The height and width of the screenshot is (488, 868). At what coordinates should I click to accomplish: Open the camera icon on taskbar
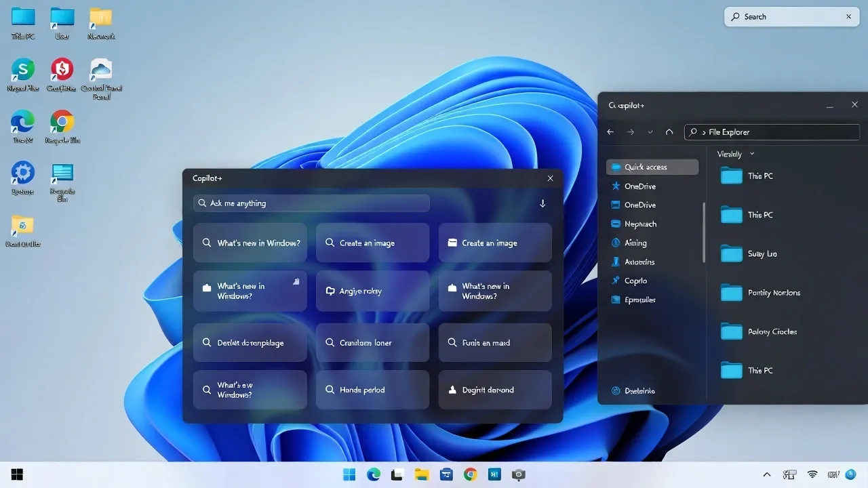click(x=518, y=474)
